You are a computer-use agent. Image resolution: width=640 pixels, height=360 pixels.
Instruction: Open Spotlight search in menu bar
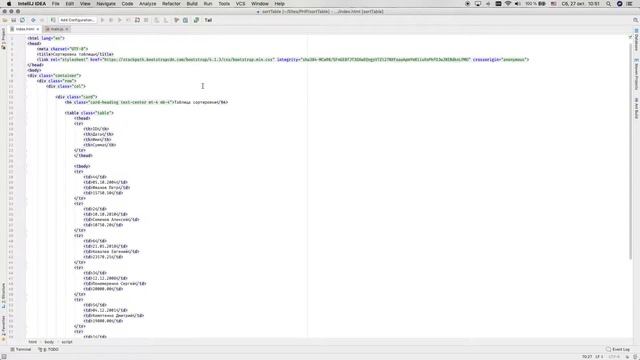609,4
